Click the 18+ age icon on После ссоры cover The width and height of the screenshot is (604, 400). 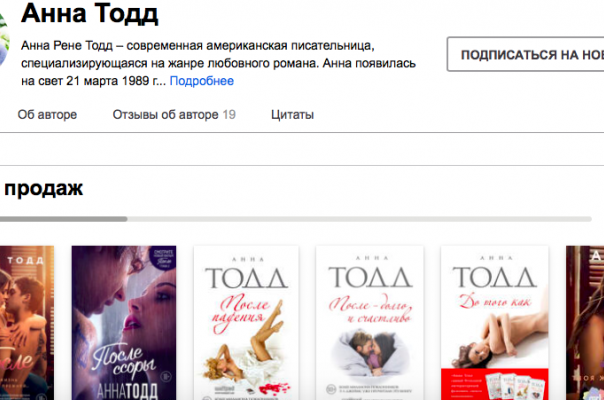166,376
